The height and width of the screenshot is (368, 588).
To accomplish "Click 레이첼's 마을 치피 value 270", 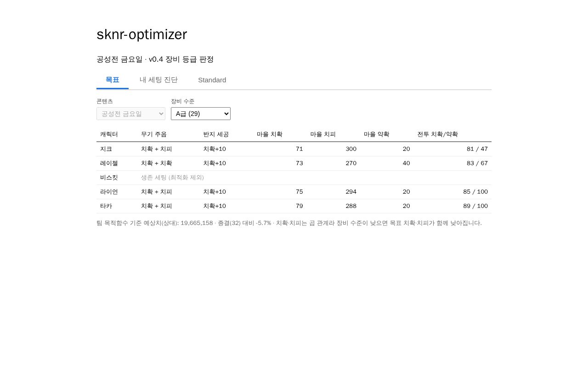I will point(351,163).
